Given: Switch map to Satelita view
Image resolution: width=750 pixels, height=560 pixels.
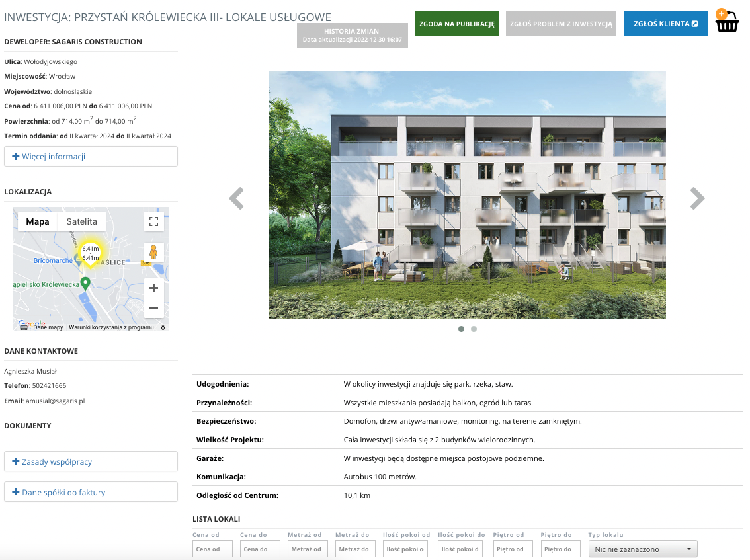Looking at the screenshot, I should 82,221.
